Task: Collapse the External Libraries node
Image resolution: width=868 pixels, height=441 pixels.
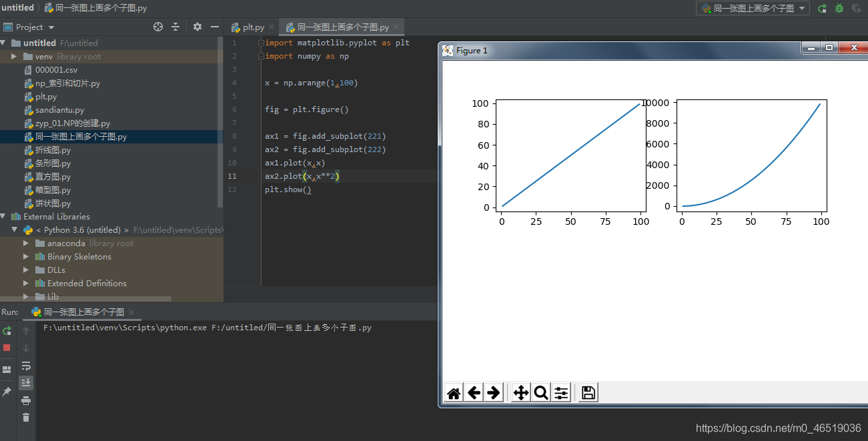Action: click(4, 216)
